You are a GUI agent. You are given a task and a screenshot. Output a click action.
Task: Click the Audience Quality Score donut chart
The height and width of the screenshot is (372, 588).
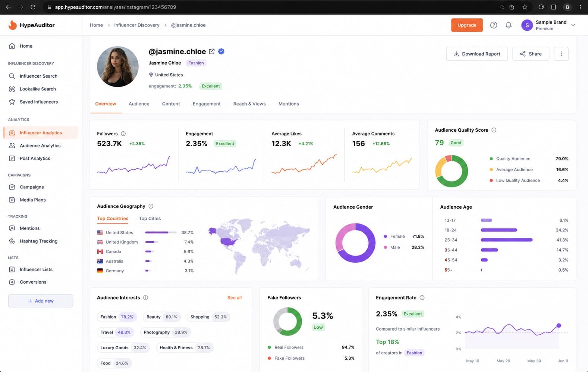click(x=452, y=171)
